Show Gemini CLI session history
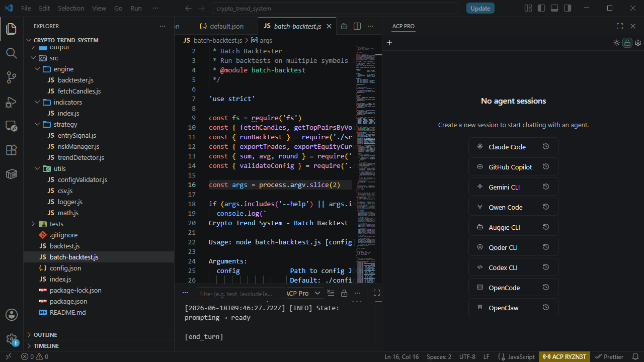The width and height of the screenshot is (644, 362). pos(546,187)
